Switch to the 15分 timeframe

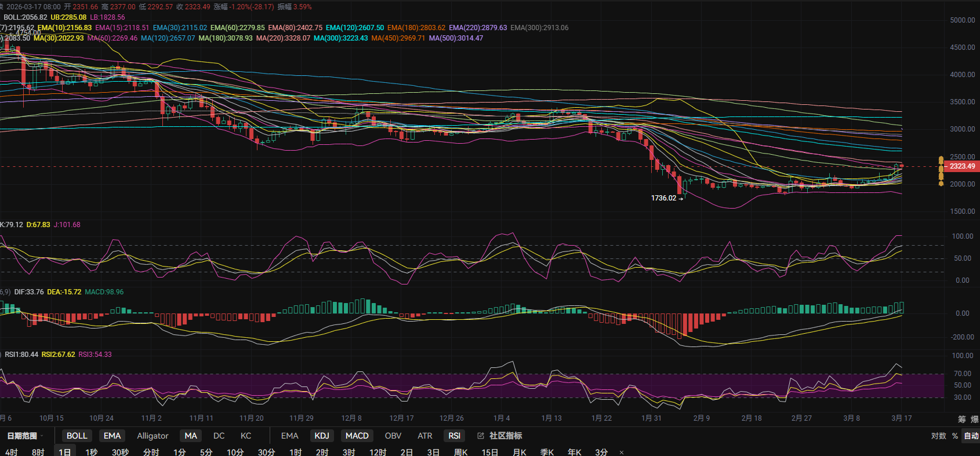[x=489, y=452]
